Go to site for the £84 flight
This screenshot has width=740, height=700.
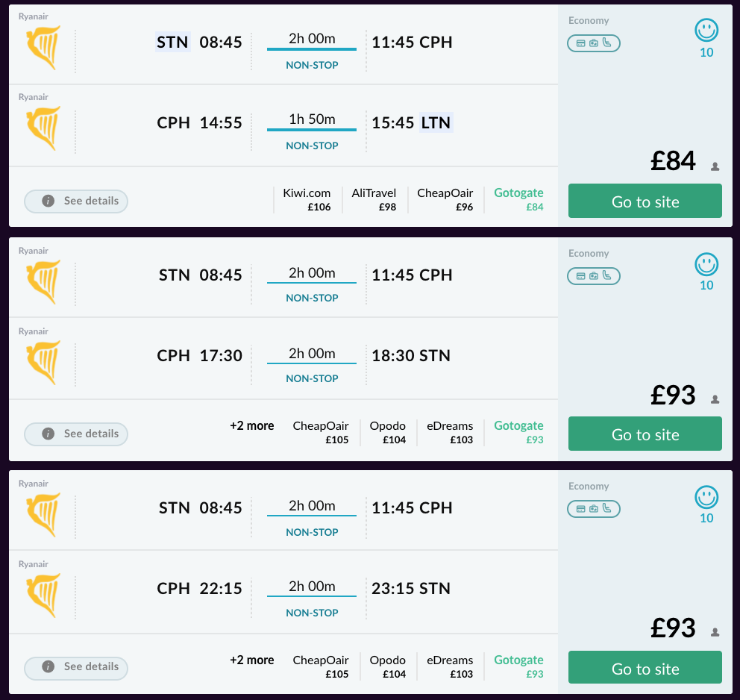(x=645, y=201)
